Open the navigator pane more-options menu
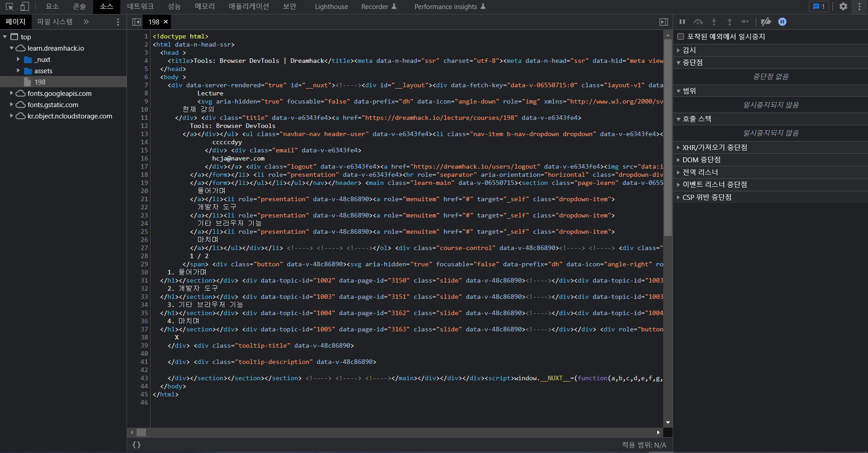The width and height of the screenshot is (868, 453). point(118,22)
